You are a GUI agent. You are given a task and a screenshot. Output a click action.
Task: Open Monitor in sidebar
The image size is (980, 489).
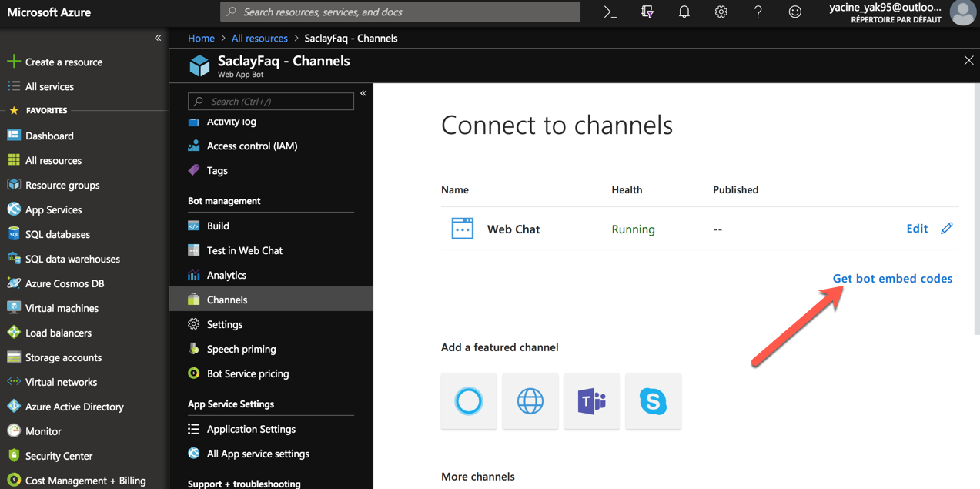coord(35,431)
